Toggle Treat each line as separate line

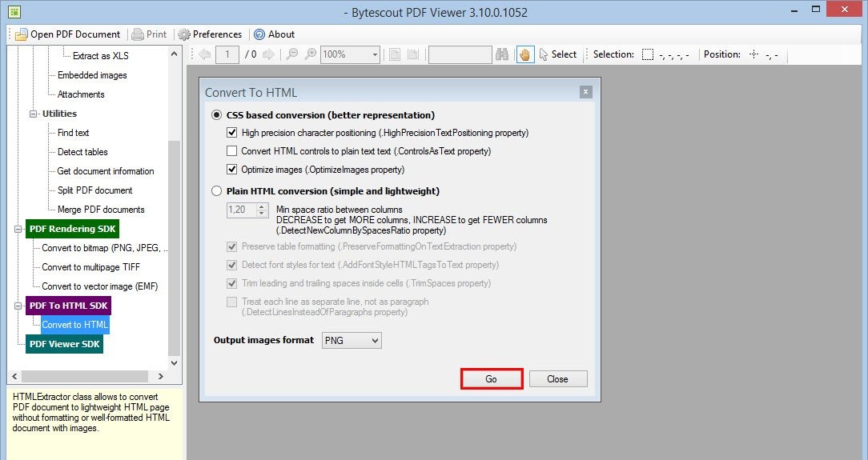click(x=232, y=302)
